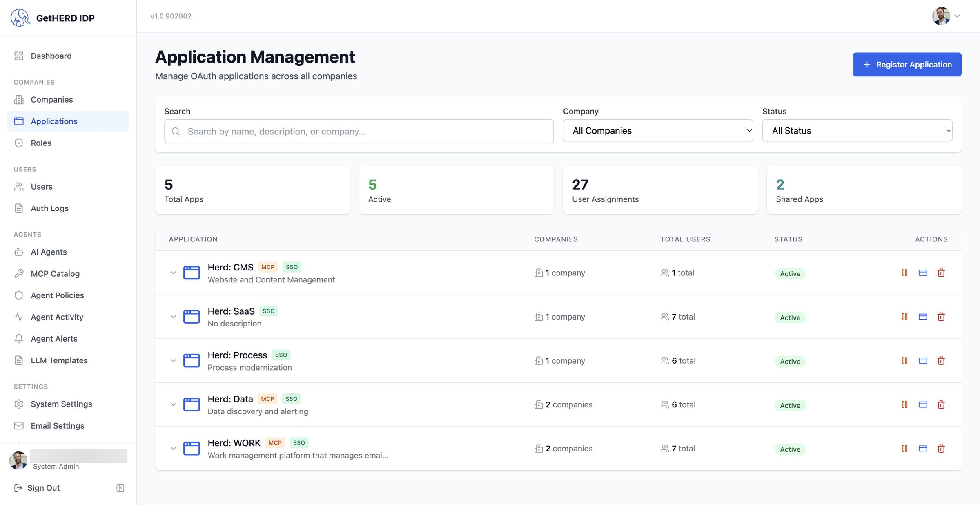980x505 pixels.
Task: Click the Shared Apps stat card
Action: [x=864, y=190]
